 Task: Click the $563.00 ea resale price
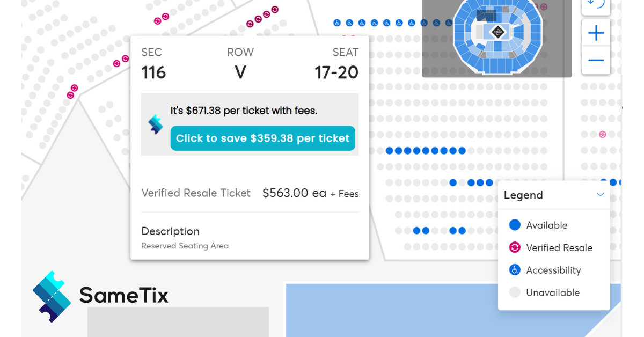(294, 193)
